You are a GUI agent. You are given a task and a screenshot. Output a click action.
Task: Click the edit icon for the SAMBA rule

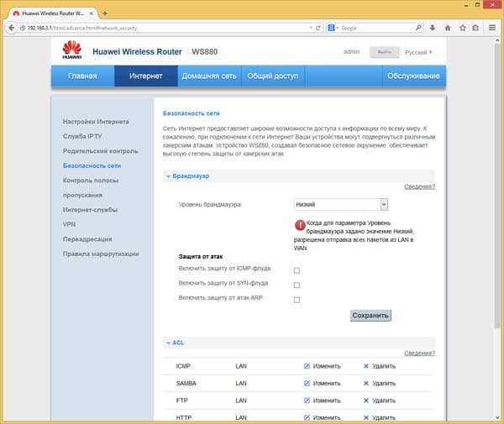[x=307, y=383]
